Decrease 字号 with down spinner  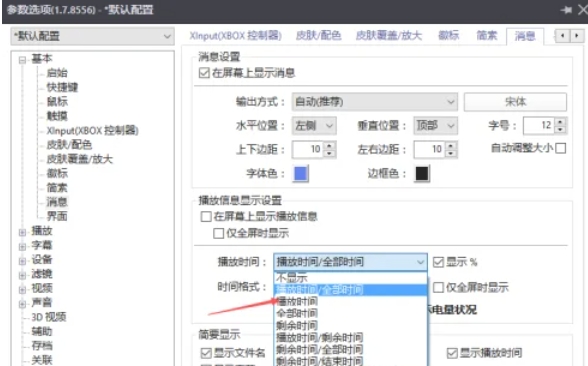click(560, 129)
